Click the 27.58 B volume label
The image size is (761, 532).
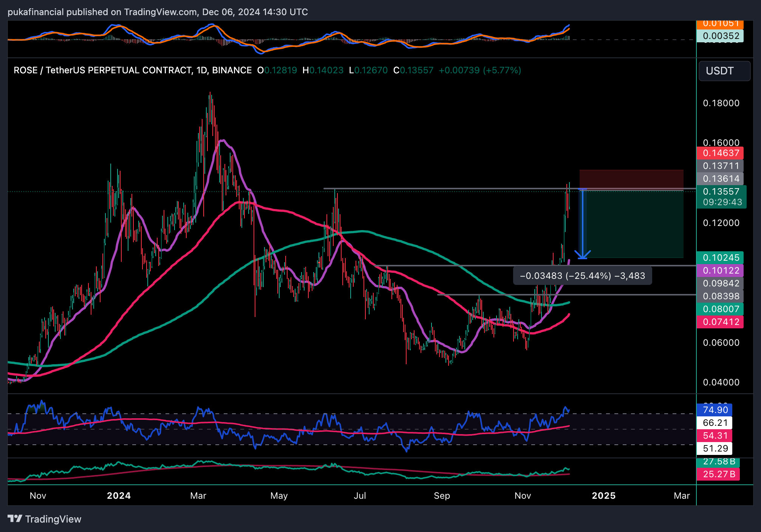(718, 462)
